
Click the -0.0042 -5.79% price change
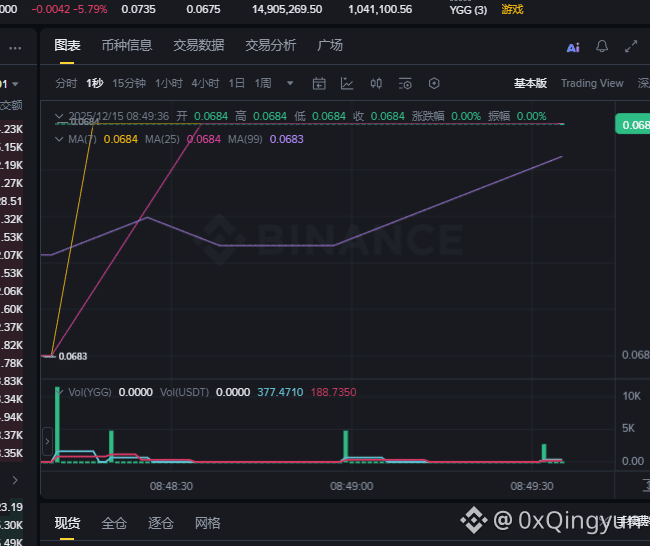70,9
